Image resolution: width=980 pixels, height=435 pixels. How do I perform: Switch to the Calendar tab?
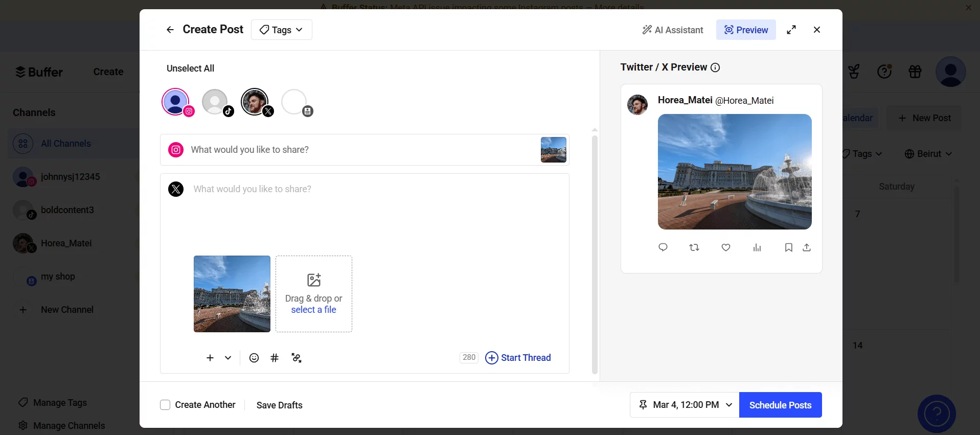(858, 118)
